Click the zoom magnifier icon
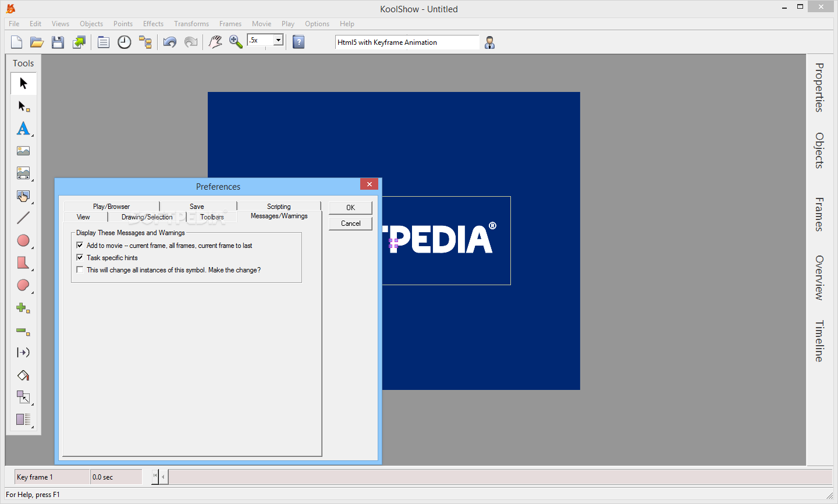 coord(236,42)
